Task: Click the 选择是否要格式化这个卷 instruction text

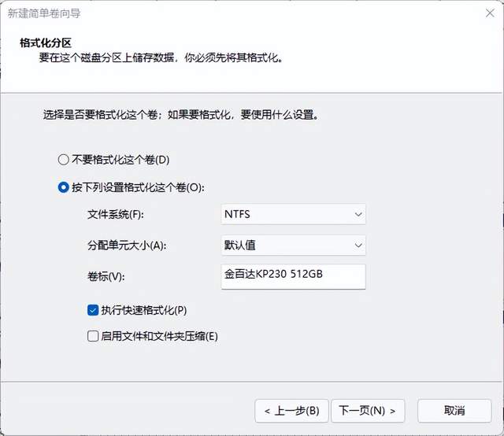Action: click(x=181, y=115)
